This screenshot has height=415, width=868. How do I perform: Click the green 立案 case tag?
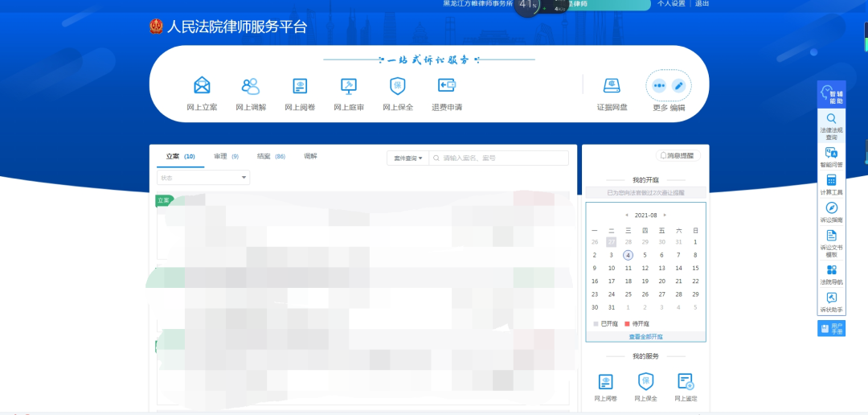165,200
